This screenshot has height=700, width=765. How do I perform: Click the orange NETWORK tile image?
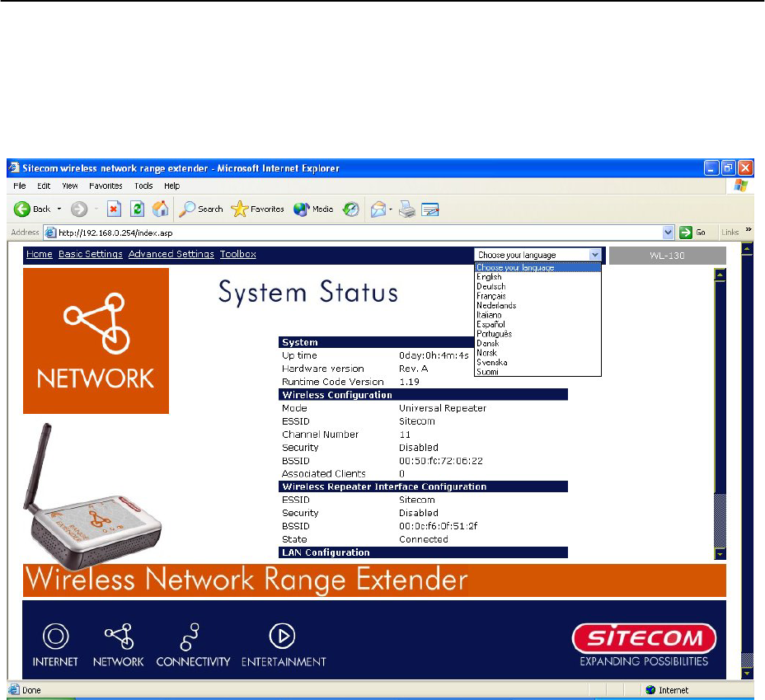coord(96,341)
